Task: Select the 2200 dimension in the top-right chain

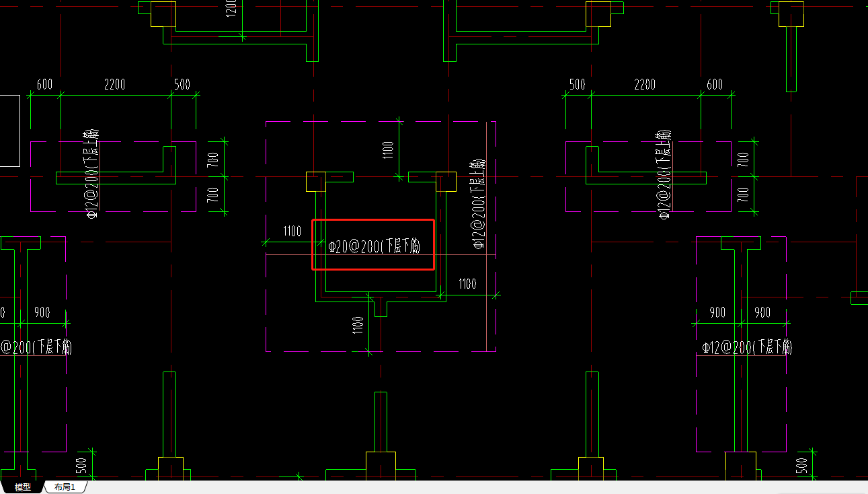Action: point(645,85)
